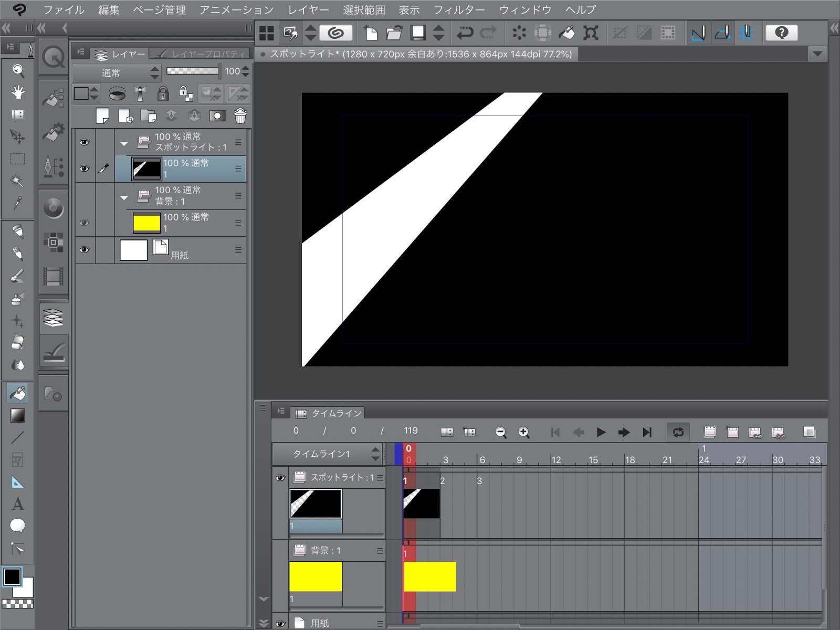Jump to the first frame

(x=555, y=432)
